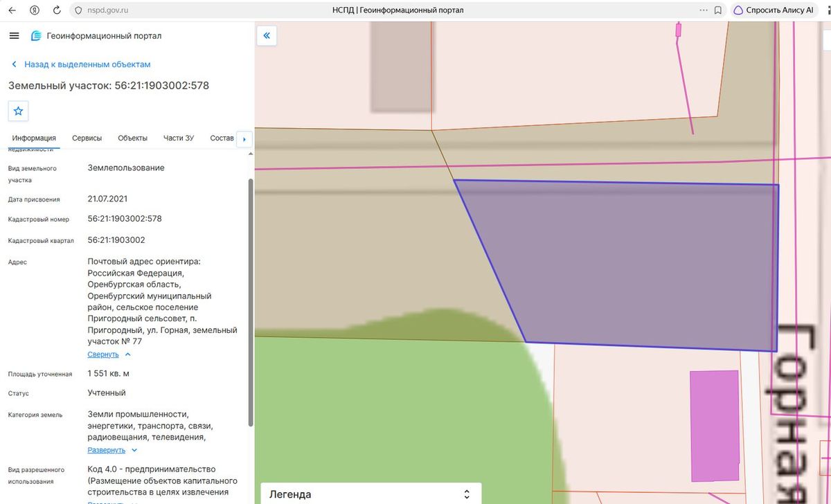Click the parcel title heading
The image size is (831, 504).
pyautogui.click(x=109, y=86)
